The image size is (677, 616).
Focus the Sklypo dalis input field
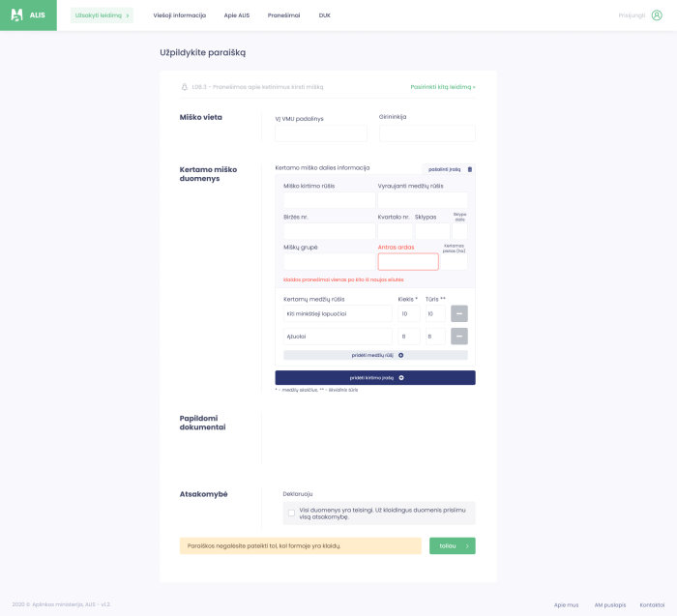(459, 231)
